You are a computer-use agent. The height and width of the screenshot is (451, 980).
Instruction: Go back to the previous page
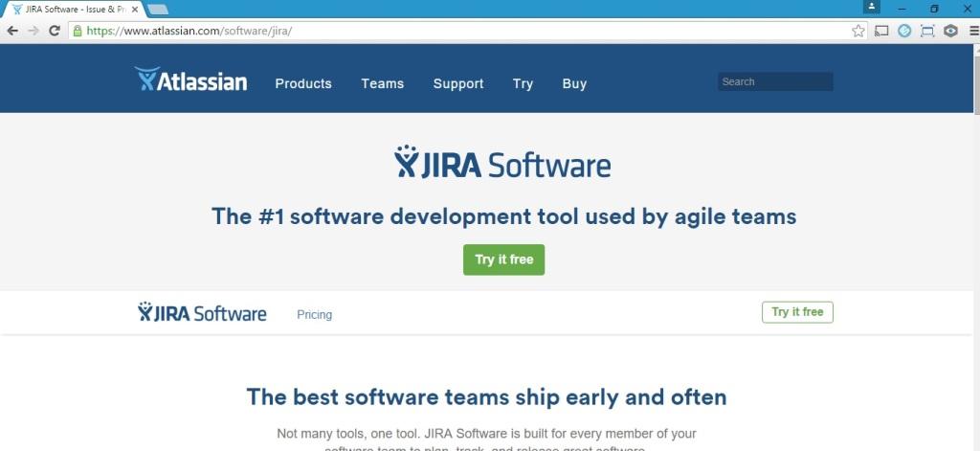tap(12, 31)
